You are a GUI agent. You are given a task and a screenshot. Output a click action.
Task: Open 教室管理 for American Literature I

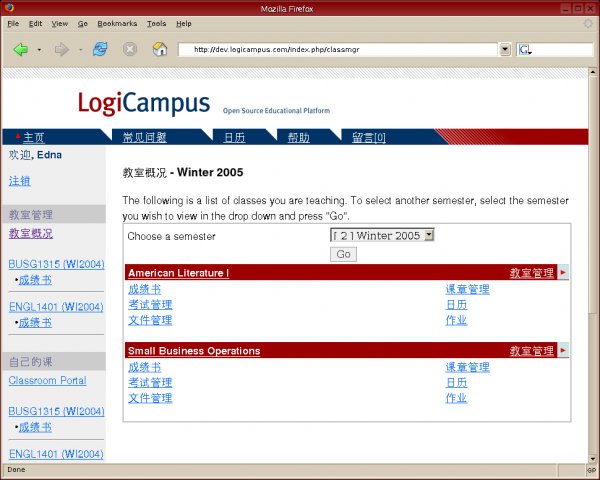tap(532, 273)
